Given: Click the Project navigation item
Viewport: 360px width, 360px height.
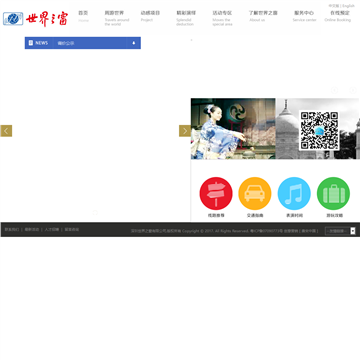Looking at the screenshot, I should click(x=150, y=16).
